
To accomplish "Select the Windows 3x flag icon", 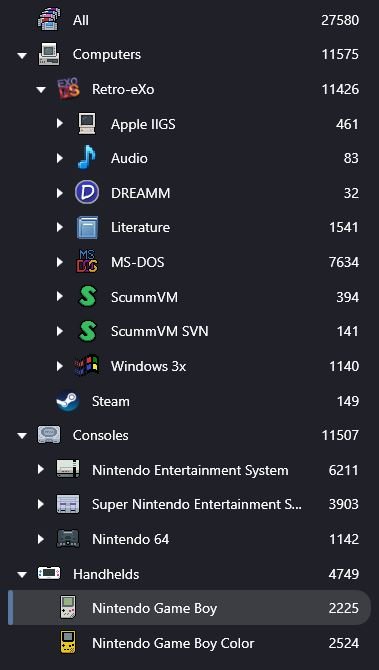I will point(87,366).
